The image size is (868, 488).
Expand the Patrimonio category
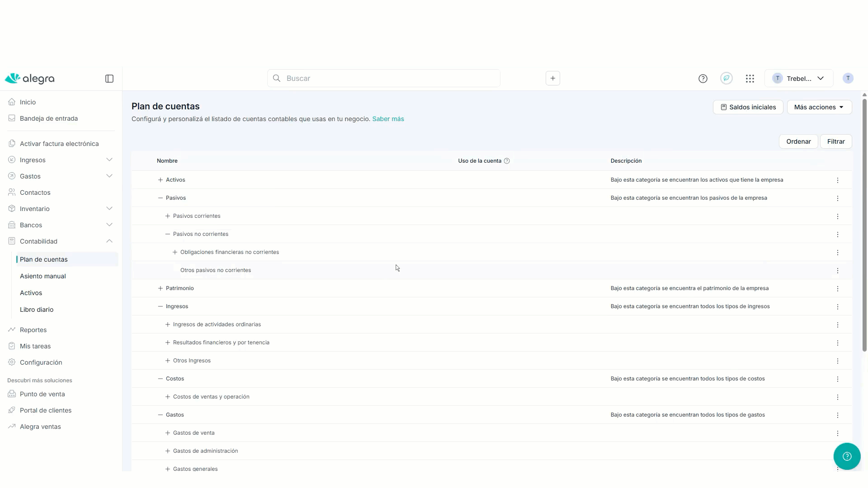click(x=160, y=288)
